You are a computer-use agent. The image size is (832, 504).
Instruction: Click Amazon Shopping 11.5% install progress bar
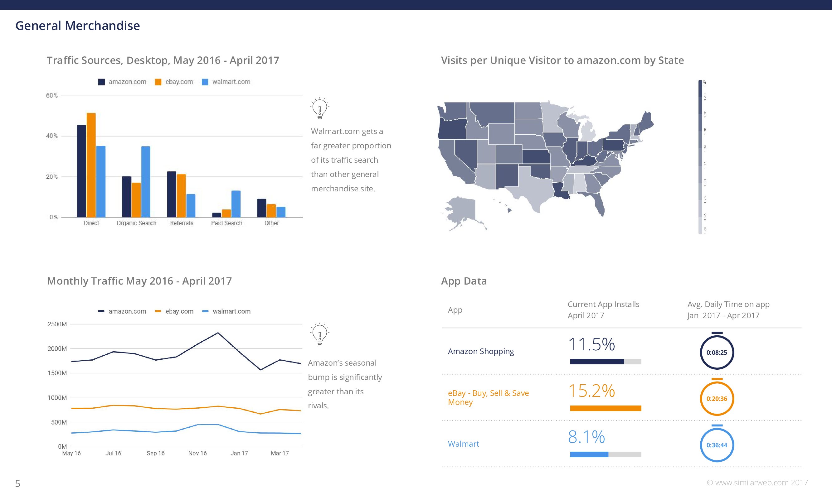coord(606,362)
